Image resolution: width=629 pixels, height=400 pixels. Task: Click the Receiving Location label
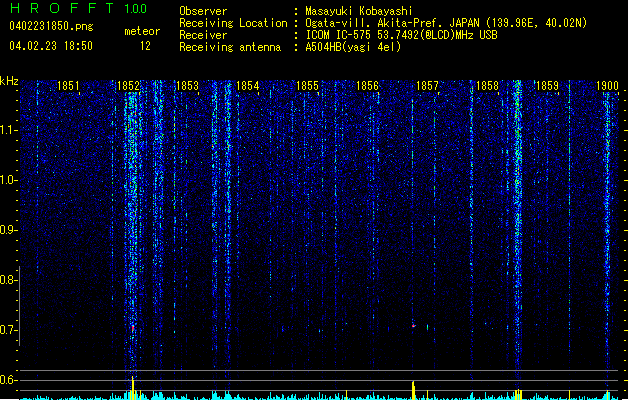(x=233, y=23)
